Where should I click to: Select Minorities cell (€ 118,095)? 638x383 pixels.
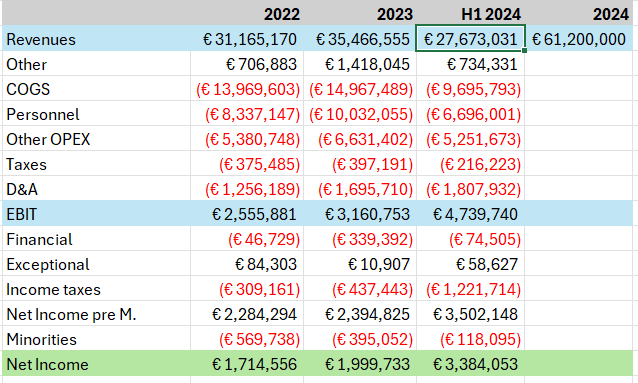click(x=470, y=339)
